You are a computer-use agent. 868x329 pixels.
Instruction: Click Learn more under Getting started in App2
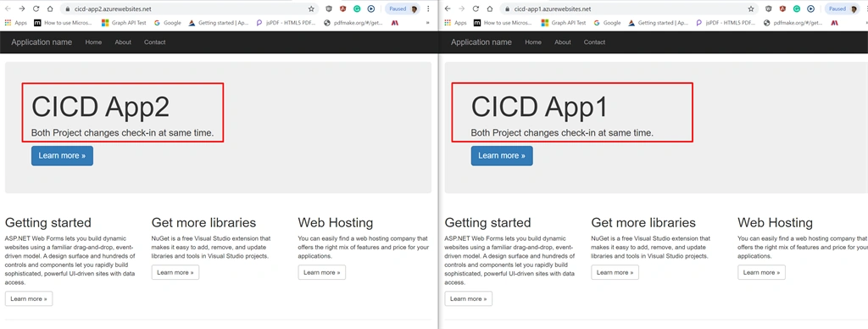click(29, 298)
